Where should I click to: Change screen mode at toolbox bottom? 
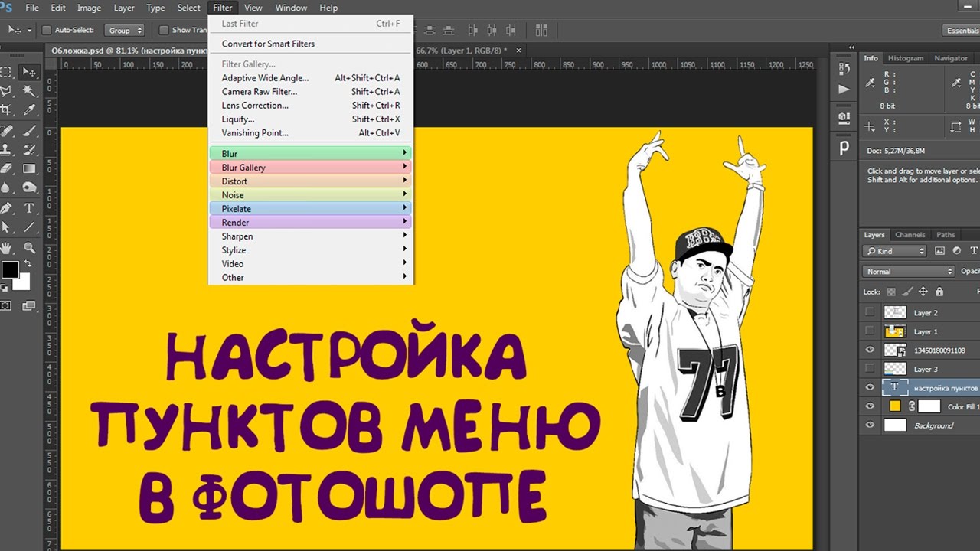pos(29,305)
